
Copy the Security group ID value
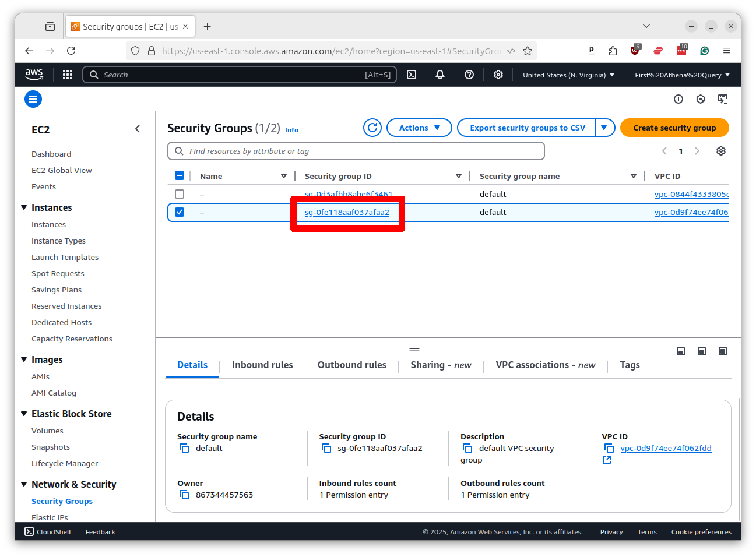[x=327, y=448]
